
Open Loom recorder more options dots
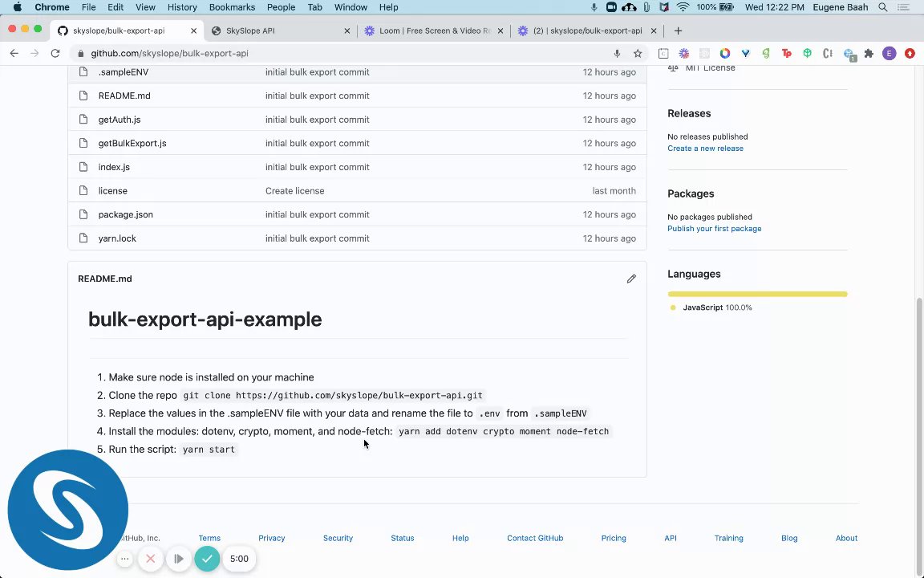[x=124, y=559]
